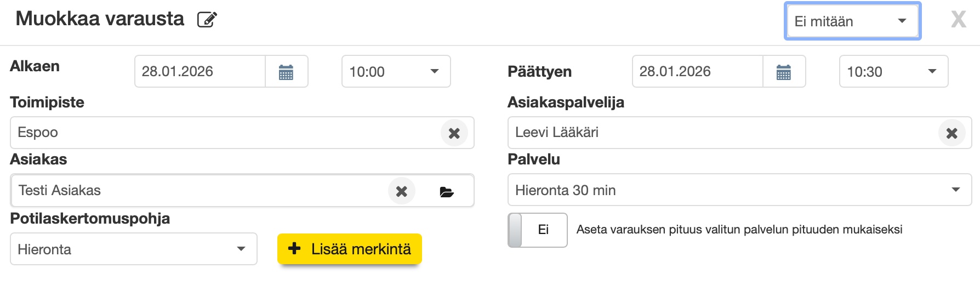
Task: Clear the Leevi Lääkäri selection
Action: coord(952,133)
